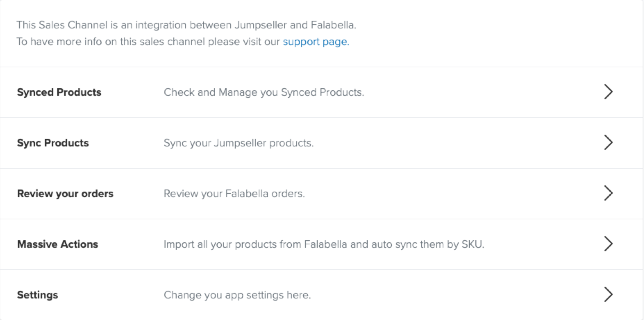Click 'Check and Manage you Synced Products' description
Viewport: 644px width, 320px height.
(264, 92)
